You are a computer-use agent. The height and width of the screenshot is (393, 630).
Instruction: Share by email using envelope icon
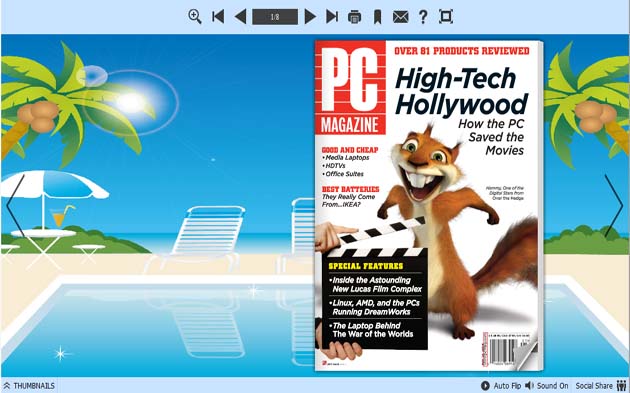[x=401, y=17]
